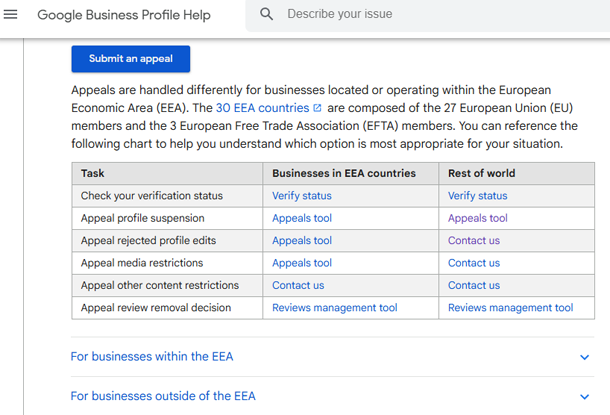Open EEA Appeals tool for media restrictions
Screen dimensions: 610x415
click(302, 263)
